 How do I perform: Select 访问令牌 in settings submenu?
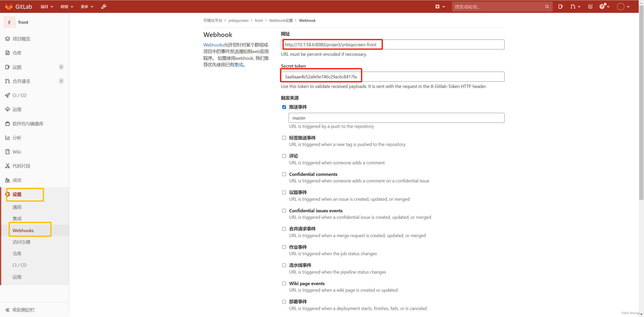coord(21,242)
